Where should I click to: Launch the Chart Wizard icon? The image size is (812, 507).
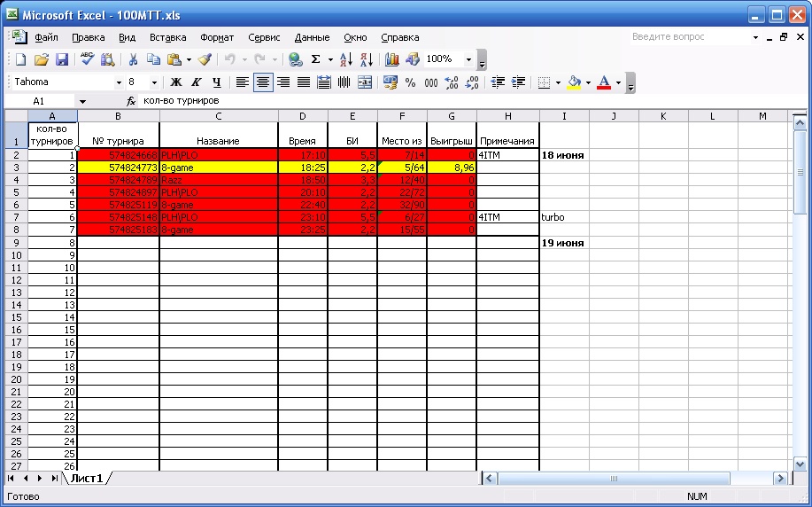[392, 59]
